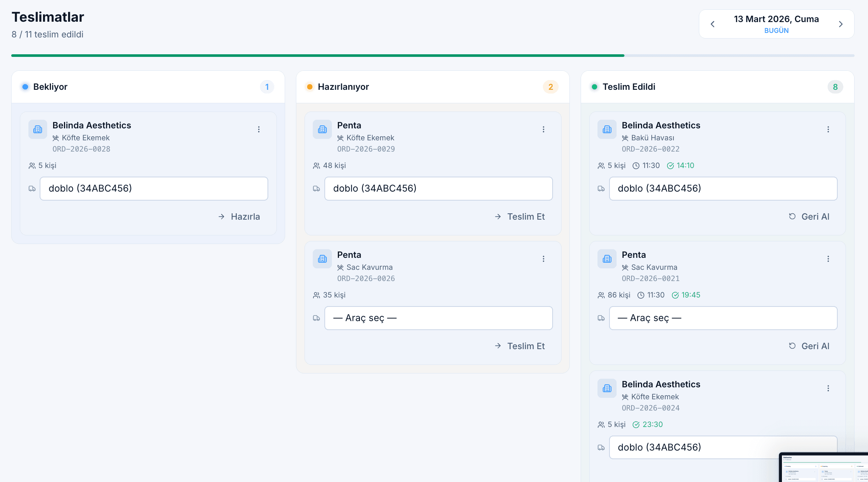Image resolution: width=868 pixels, height=482 pixels.
Task: Open vehicle dropdown for order ORD-2026-0028
Action: [x=154, y=189]
